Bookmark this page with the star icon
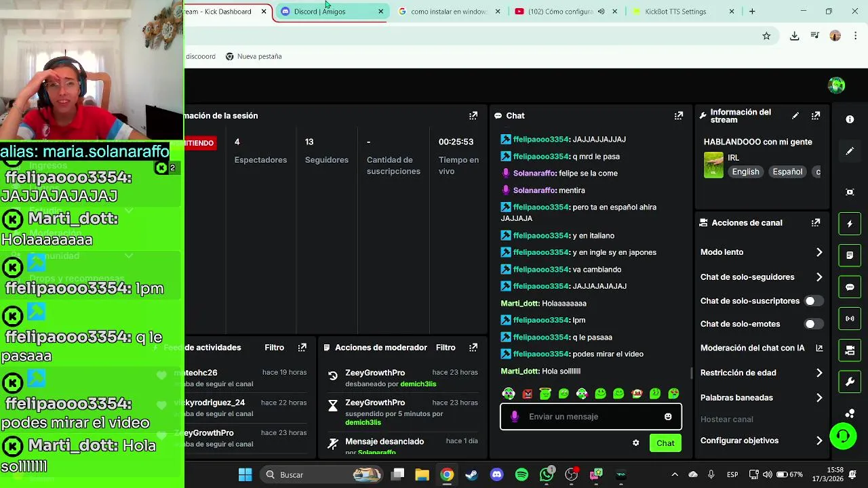The height and width of the screenshot is (488, 868). coord(766,36)
